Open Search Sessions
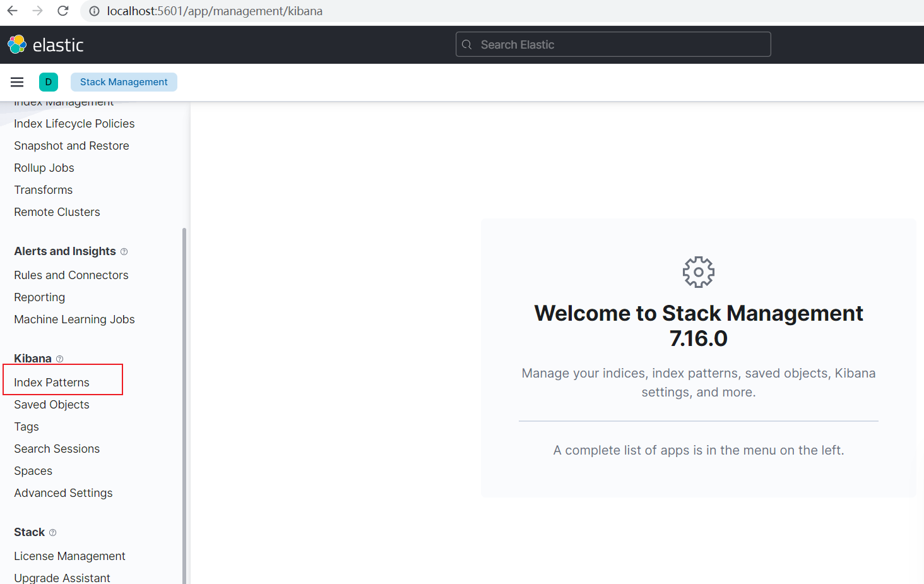The height and width of the screenshot is (584, 924). [x=57, y=449]
